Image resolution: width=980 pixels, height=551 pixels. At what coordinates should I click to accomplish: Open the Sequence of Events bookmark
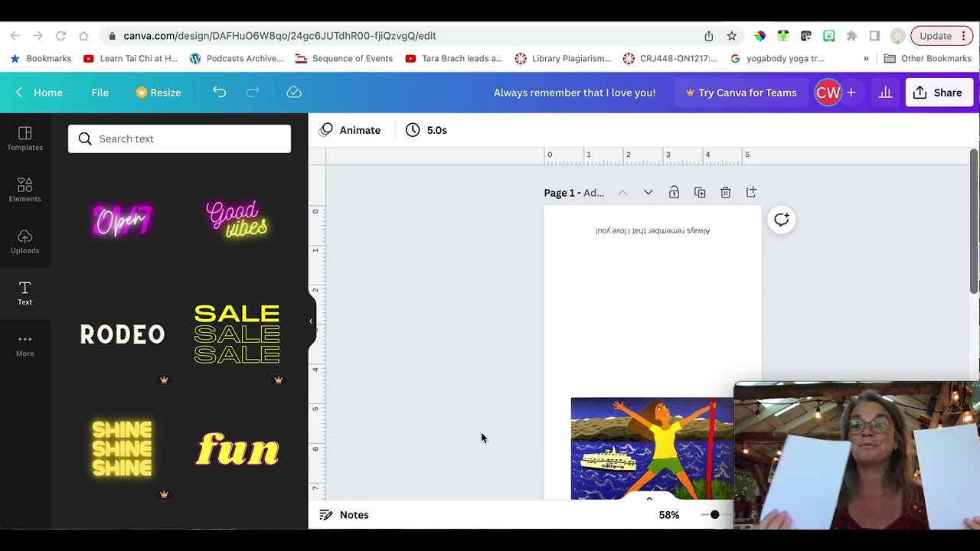click(344, 58)
